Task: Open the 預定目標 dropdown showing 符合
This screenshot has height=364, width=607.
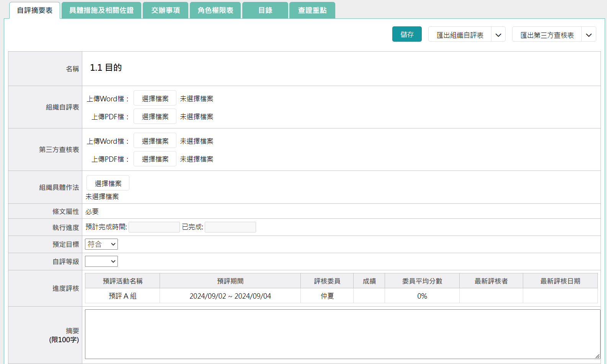Action: coord(101,244)
